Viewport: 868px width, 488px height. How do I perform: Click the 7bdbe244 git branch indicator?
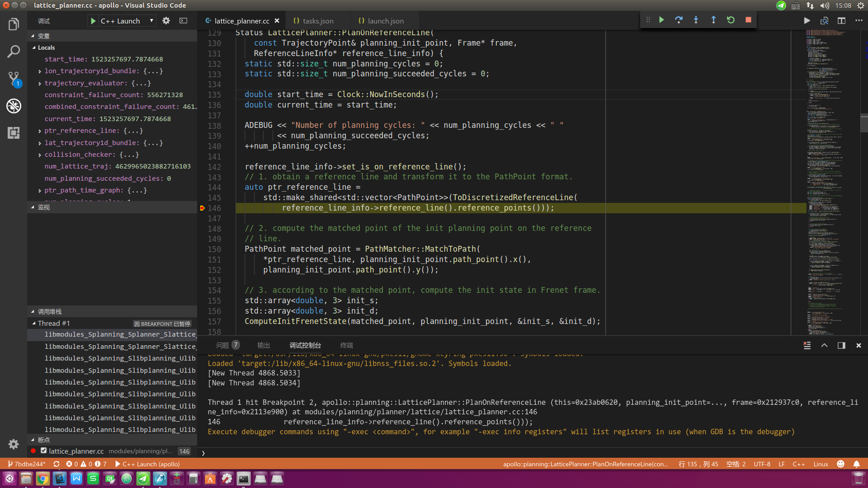[x=27, y=464]
